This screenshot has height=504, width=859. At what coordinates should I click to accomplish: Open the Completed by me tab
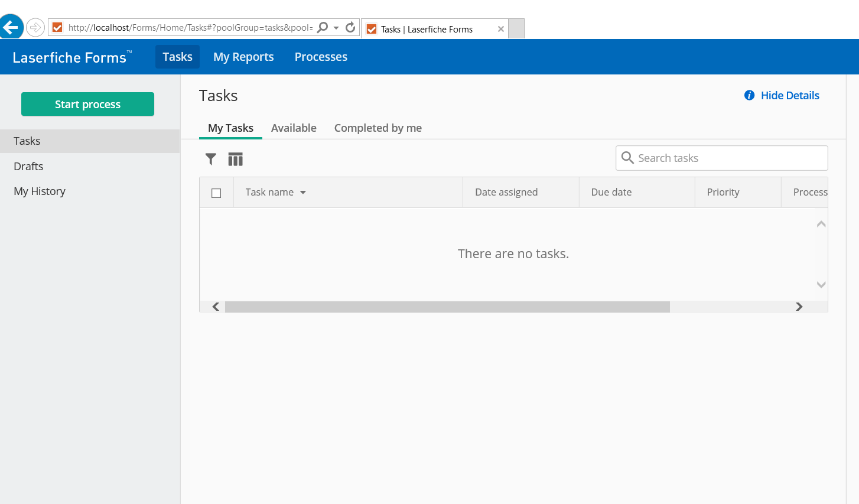tap(378, 128)
